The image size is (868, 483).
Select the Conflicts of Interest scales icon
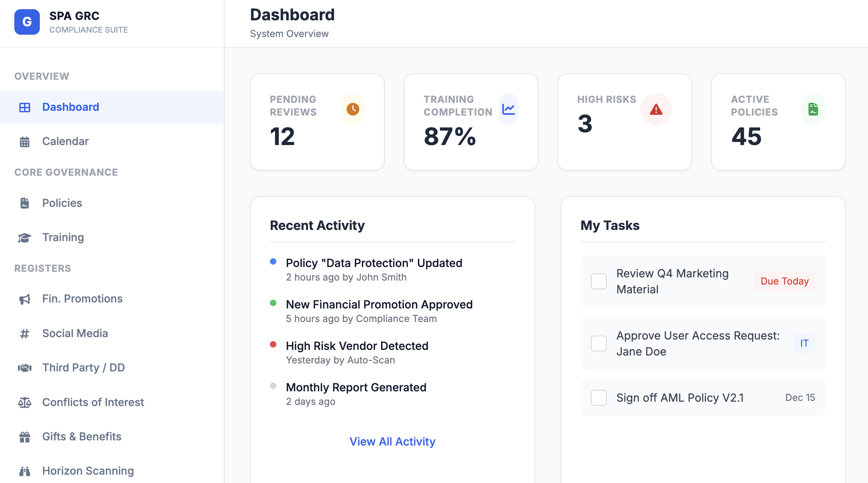tap(25, 402)
